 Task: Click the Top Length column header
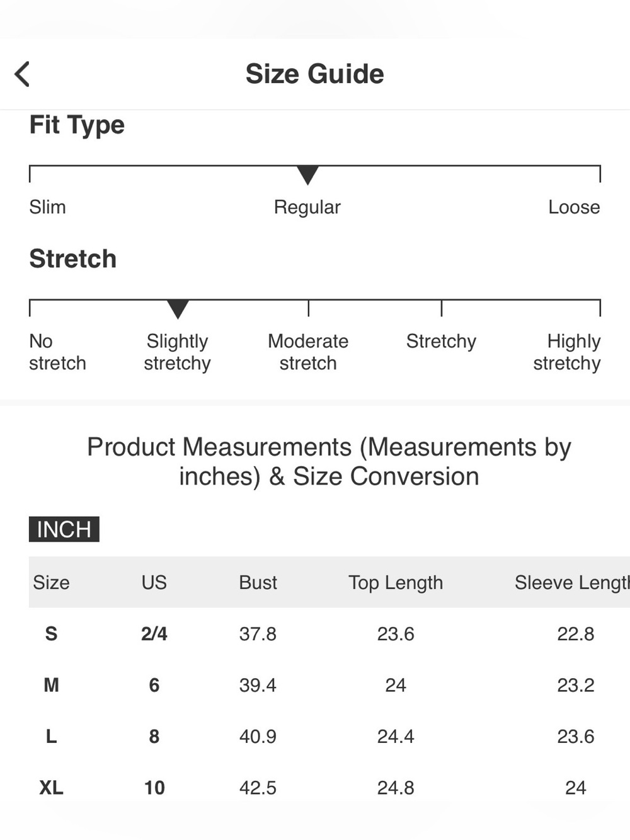(x=396, y=582)
